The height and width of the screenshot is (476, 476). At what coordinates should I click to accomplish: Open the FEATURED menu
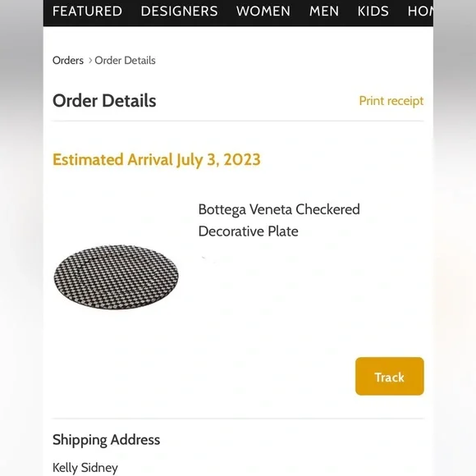coord(87,11)
